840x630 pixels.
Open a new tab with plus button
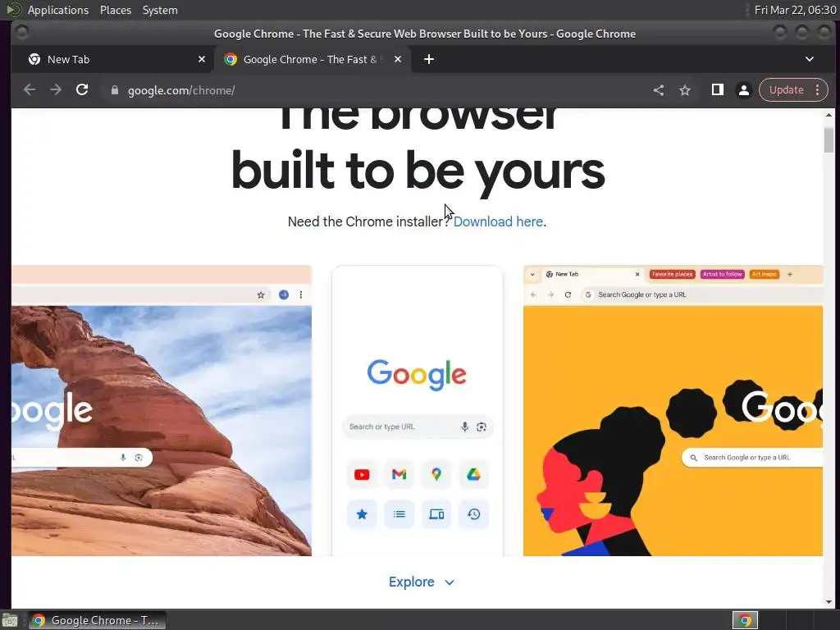pos(428,59)
